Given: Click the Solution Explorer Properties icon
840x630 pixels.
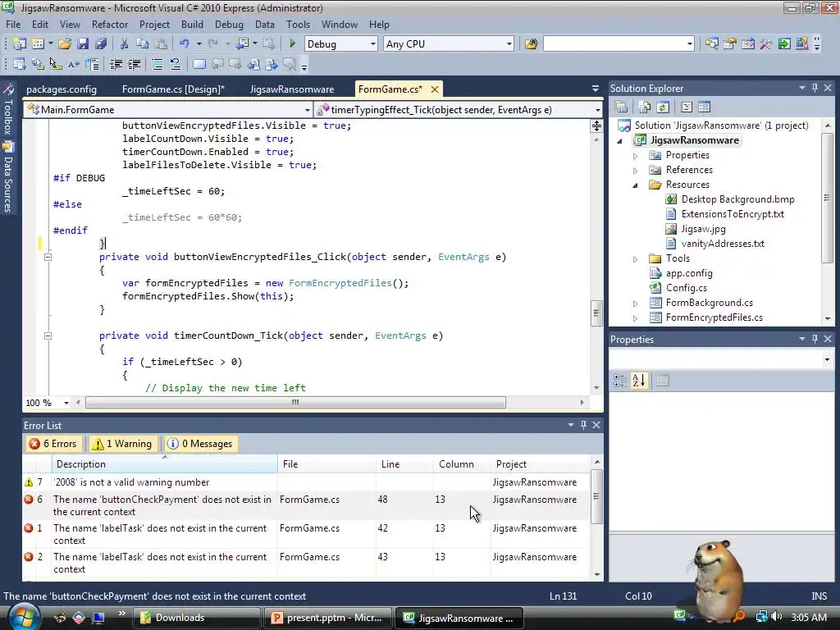Looking at the screenshot, I should pyautogui.click(x=621, y=107).
